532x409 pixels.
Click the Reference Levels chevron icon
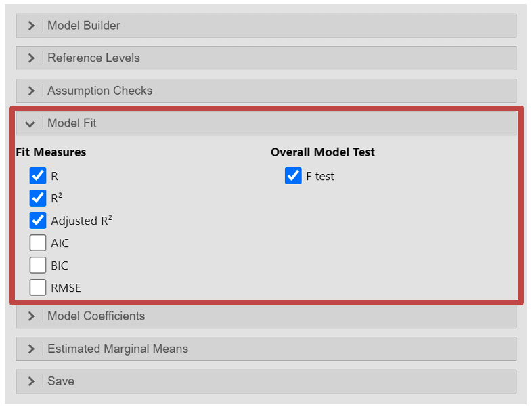pyautogui.click(x=31, y=58)
